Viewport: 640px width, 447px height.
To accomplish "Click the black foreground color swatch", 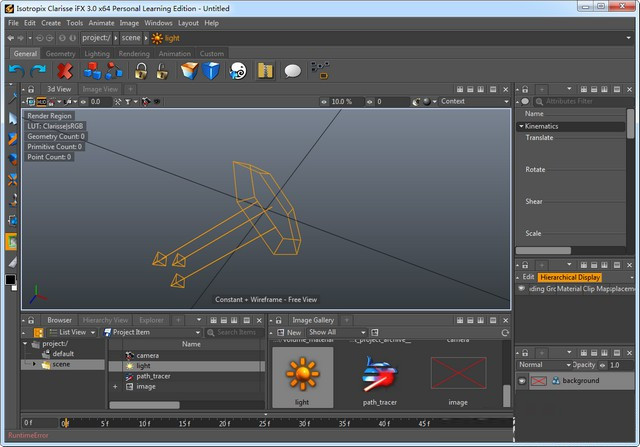I will click(x=10, y=280).
